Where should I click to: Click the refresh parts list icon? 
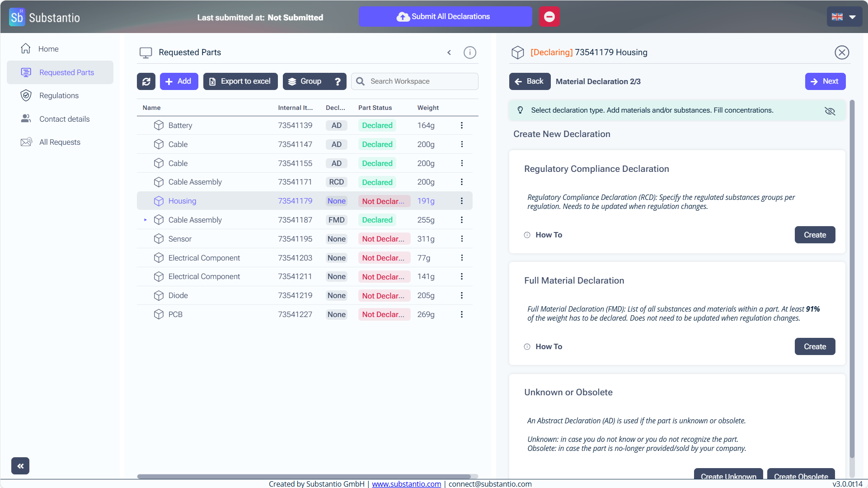tap(146, 81)
